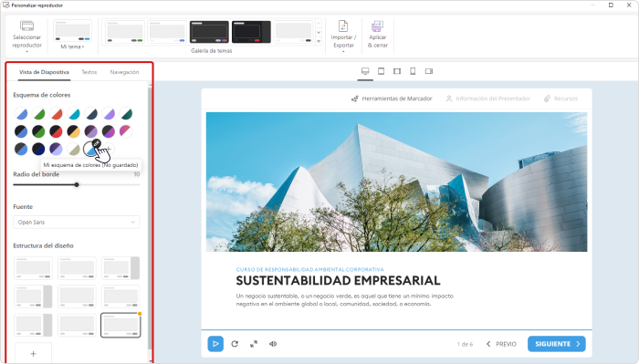Click the theme gallery up arrow
The height and width of the screenshot is (364, 639).
[x=319, y=23]
